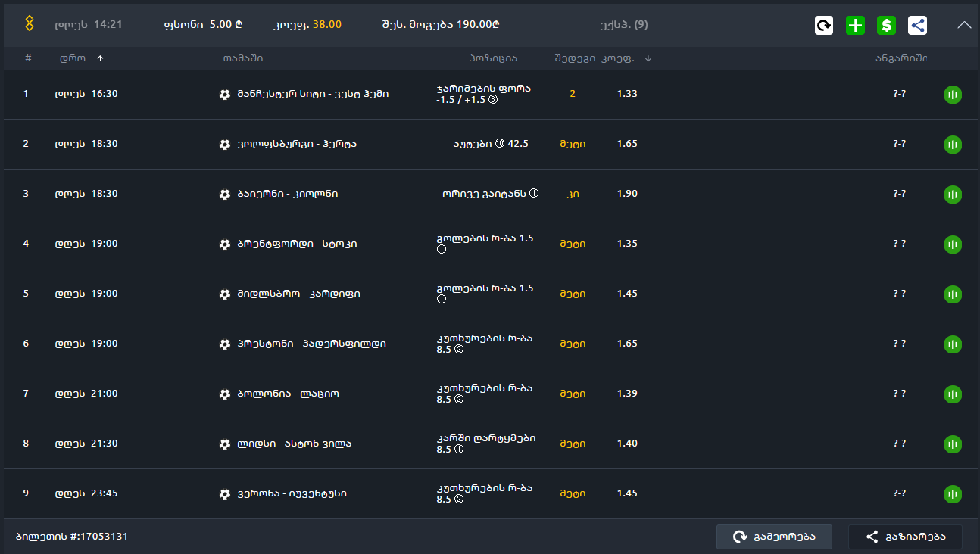
Task: Open statistics icon for ვერონა - იუვენტუსი
Action: 953,494
